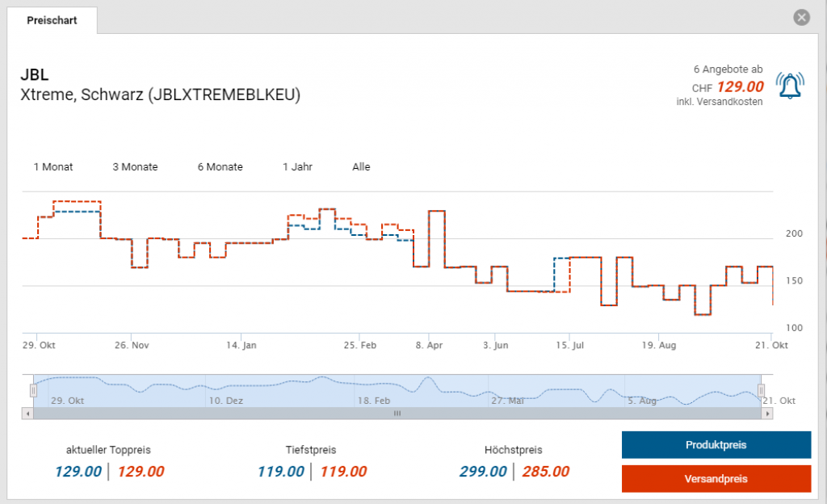
Task: Switch chart to 3 Monate
Action: pyautogui.click(x=135, y=167)
